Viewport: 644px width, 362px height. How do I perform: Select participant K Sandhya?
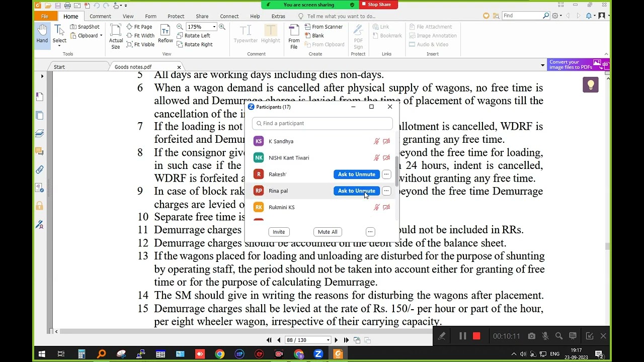click(x=322, y=141)
